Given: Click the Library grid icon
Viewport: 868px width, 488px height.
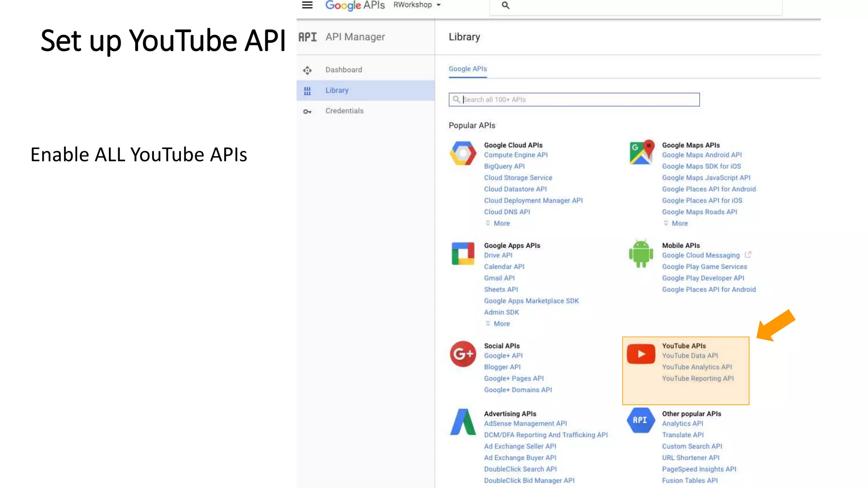Looking at the screenshot, I should pyautogui.click(x=307, y=91).
